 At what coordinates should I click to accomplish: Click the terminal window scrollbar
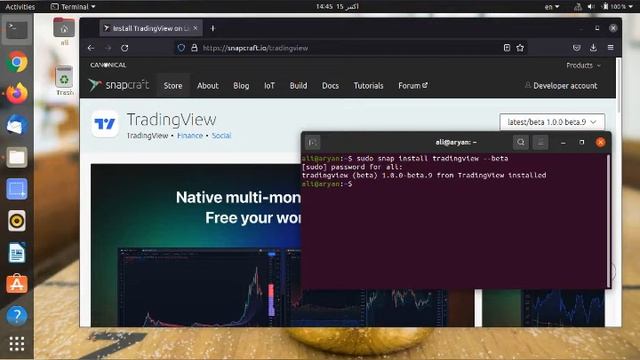pyautogui.click(x=608, y=220)
